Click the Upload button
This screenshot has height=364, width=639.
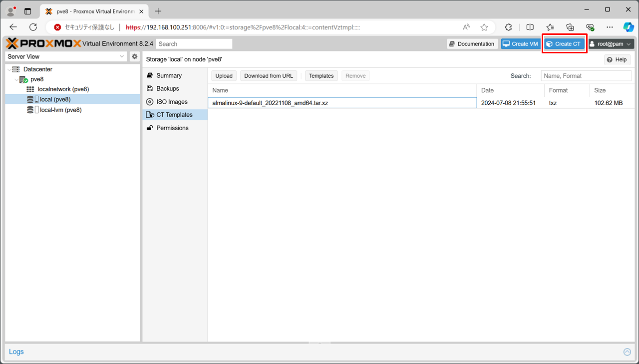coord(224,76)
